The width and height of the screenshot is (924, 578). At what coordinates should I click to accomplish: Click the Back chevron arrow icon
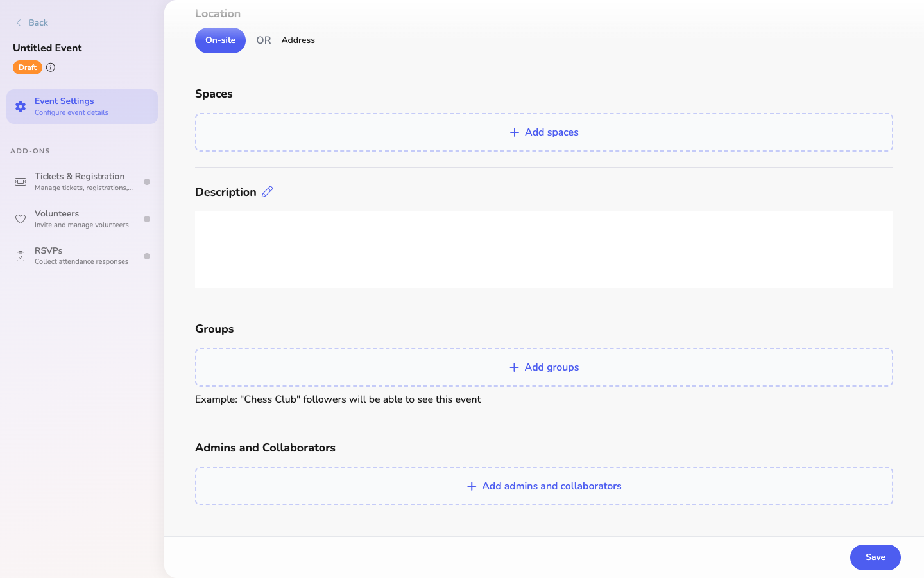19,22
